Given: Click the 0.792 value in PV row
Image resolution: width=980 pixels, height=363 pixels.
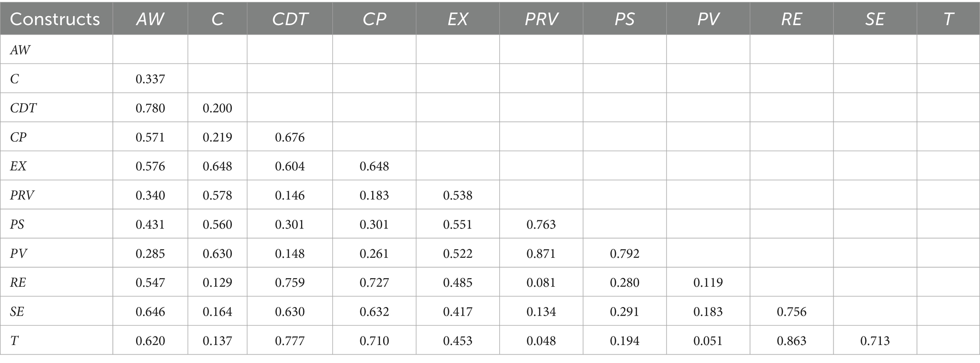Looking at the screenshot, I should (x=624, y=254).
